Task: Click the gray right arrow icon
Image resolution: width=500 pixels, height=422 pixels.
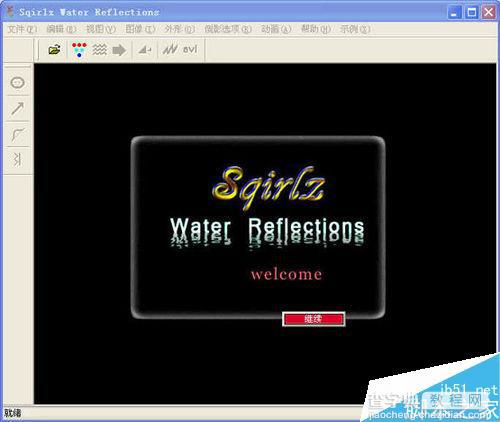Action: pyautogui.click(x=119, y=50)
